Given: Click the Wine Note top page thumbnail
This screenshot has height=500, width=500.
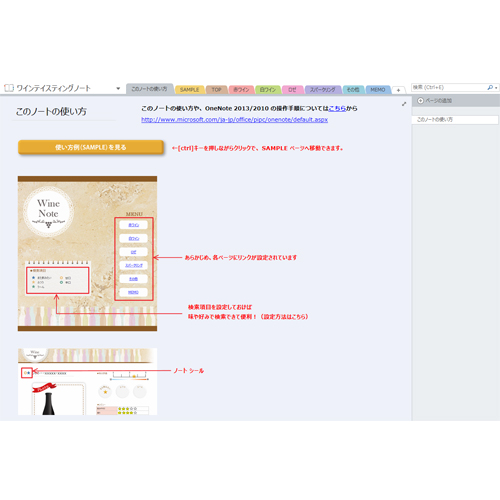Looking at the screenshot, I should (x=87, y=254).
